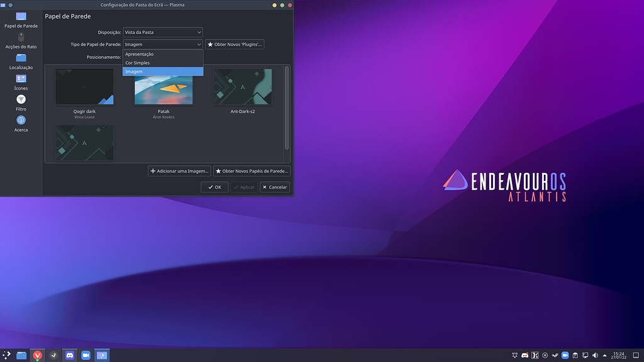Image resolution: width=644 pixels, height=362 pixels.
Task: Click the volume icon in the system tray
Action: click(x=594, y=355)
